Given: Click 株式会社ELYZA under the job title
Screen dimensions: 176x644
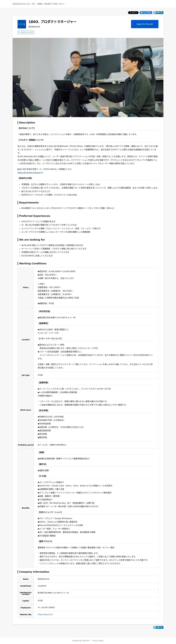Looking at the screenshot, I should pyautogui.click(x=34, y=27).
